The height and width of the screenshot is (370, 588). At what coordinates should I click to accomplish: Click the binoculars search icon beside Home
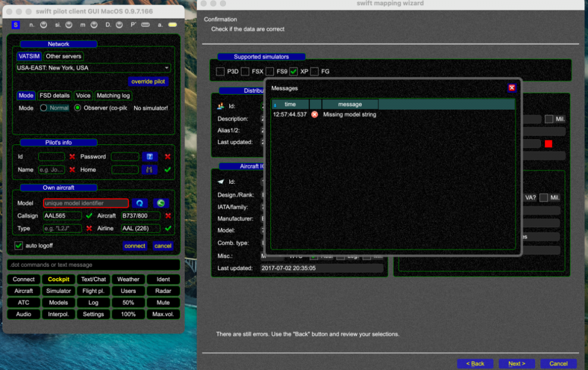pyautogui.click(x=150, y=169)
